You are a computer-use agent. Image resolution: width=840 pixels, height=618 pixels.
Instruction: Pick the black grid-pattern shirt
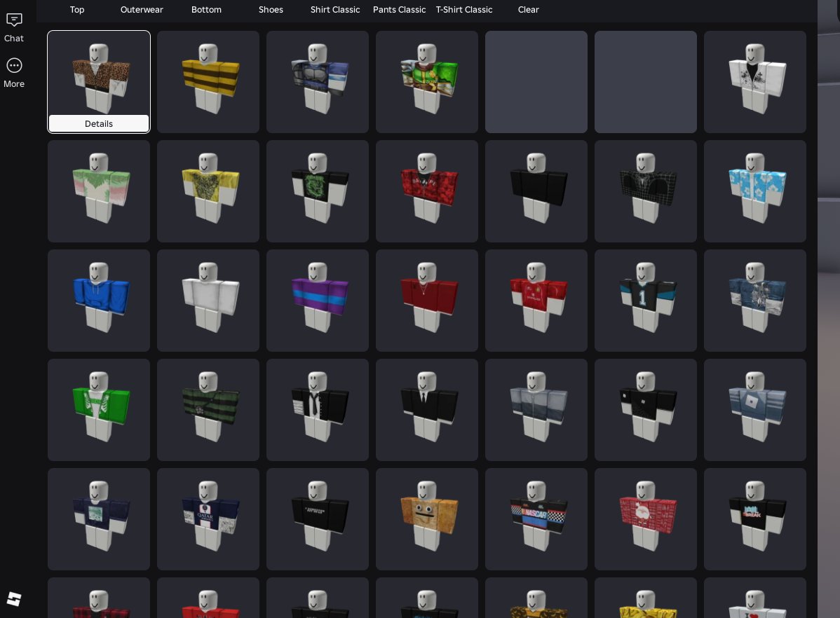coord(646,191)
